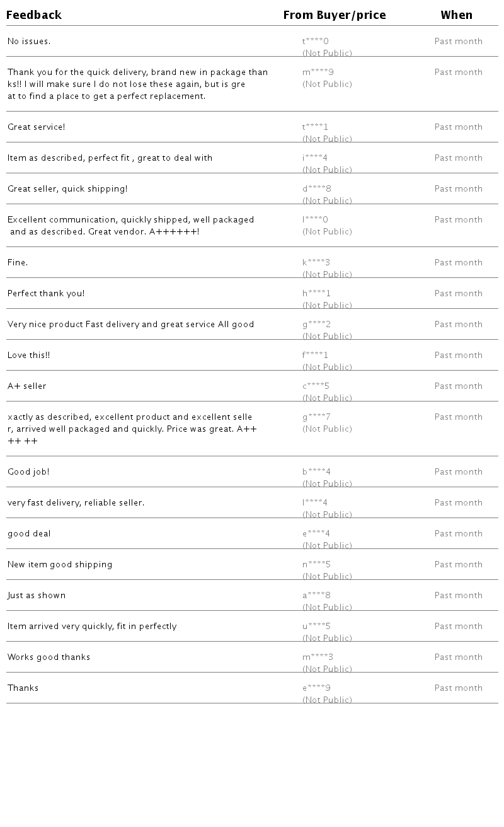Viewport: 504px width, 827px height.
Task: Select "Great seller, quick shipping!" comment
Action: tap(67, 189)
